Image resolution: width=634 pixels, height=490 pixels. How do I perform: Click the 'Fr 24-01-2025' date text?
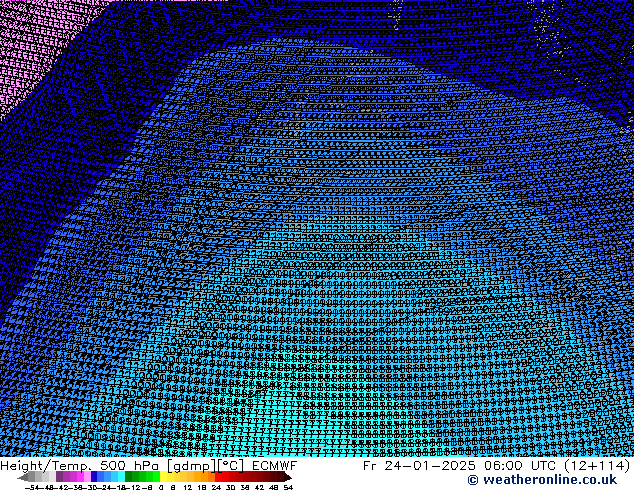419,466
